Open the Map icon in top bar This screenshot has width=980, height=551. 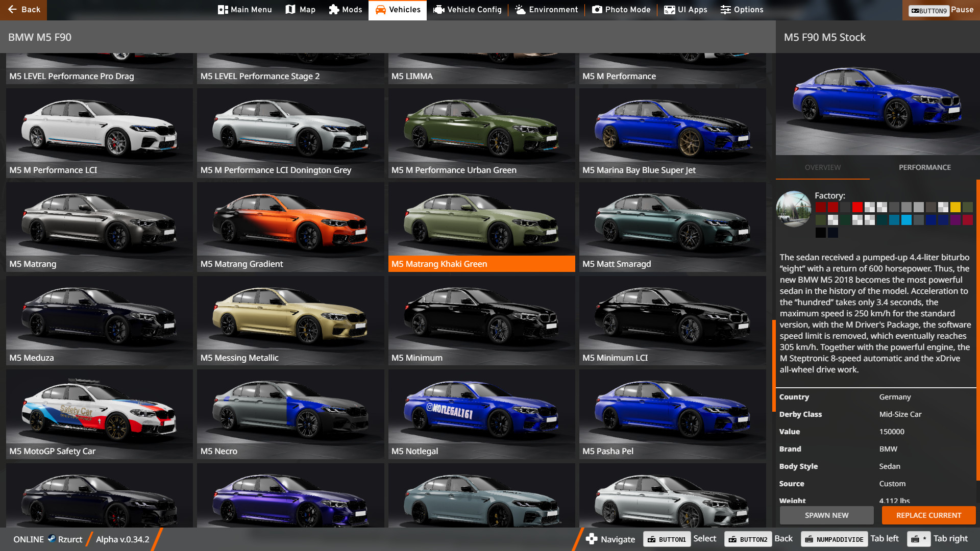click(x=290, y=10)
